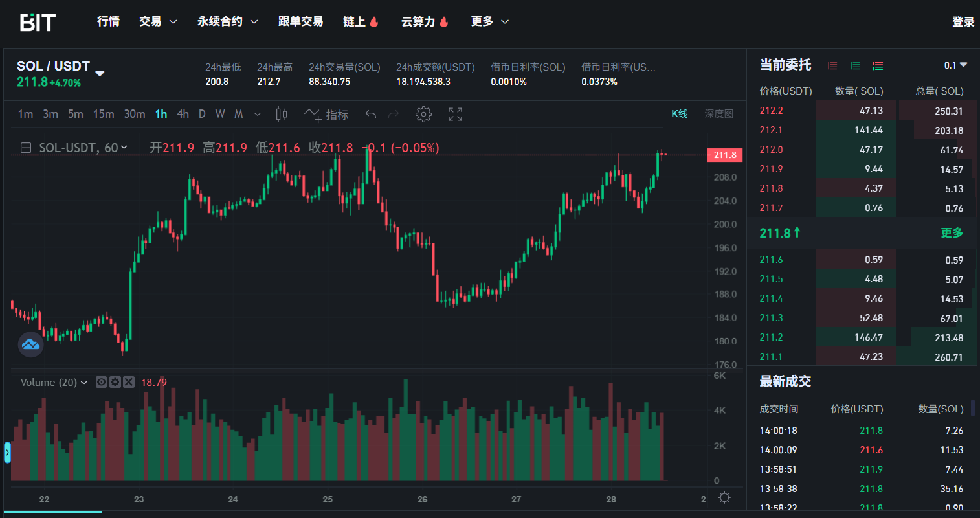980x518 pixels.
Task: Click the TradingView logo on chart
Action: [x=30, y=344]
